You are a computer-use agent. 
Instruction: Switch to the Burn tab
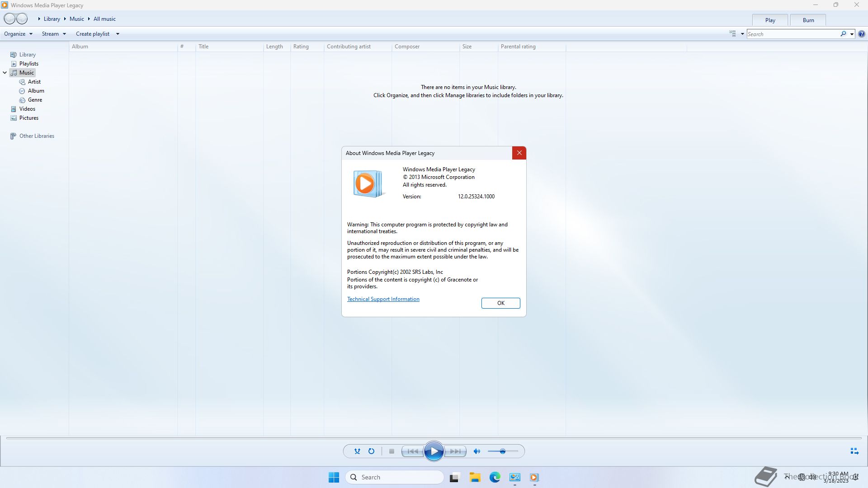click(808, 20)
